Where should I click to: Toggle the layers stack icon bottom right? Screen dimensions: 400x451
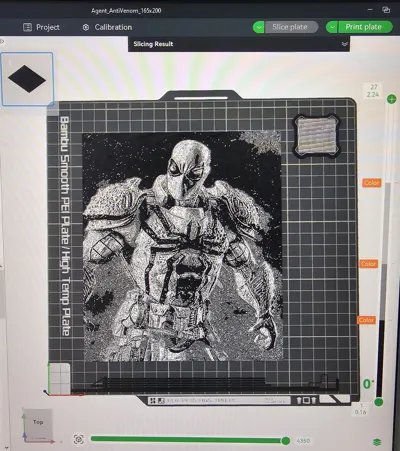click(377, 442)
